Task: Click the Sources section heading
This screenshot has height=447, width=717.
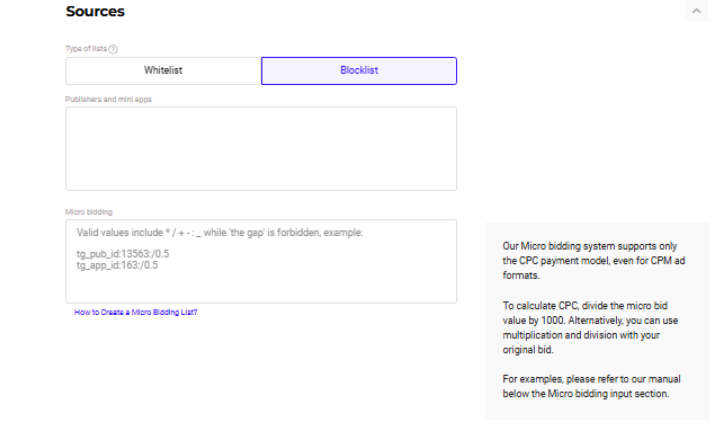Action: (x=95, y=12)
